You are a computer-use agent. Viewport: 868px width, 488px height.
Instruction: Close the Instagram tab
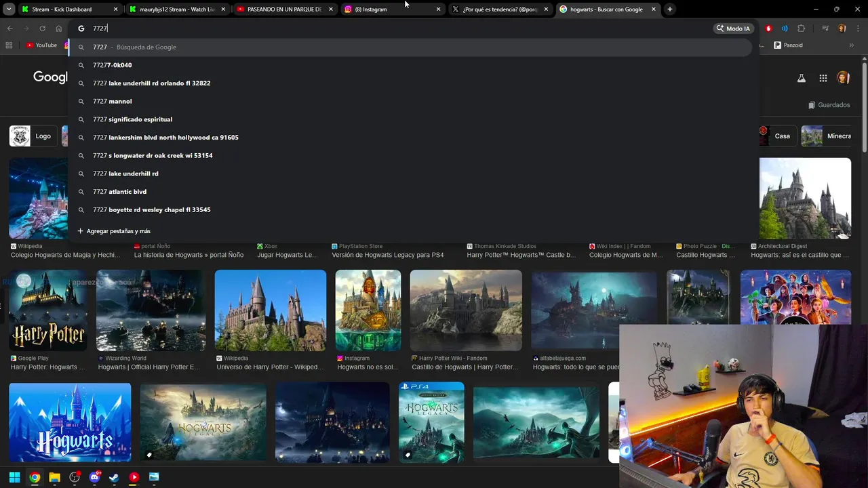tap(438, 9)
